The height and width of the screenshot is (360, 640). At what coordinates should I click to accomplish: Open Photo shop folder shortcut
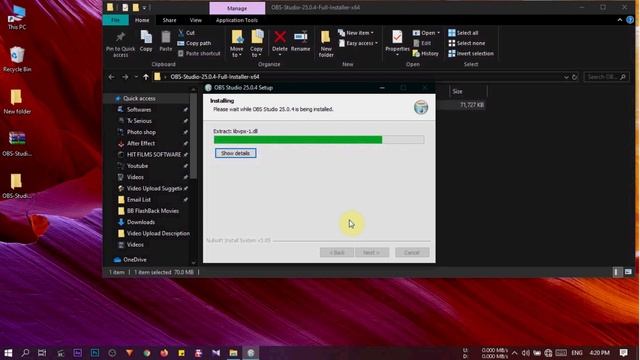(141, 132)
